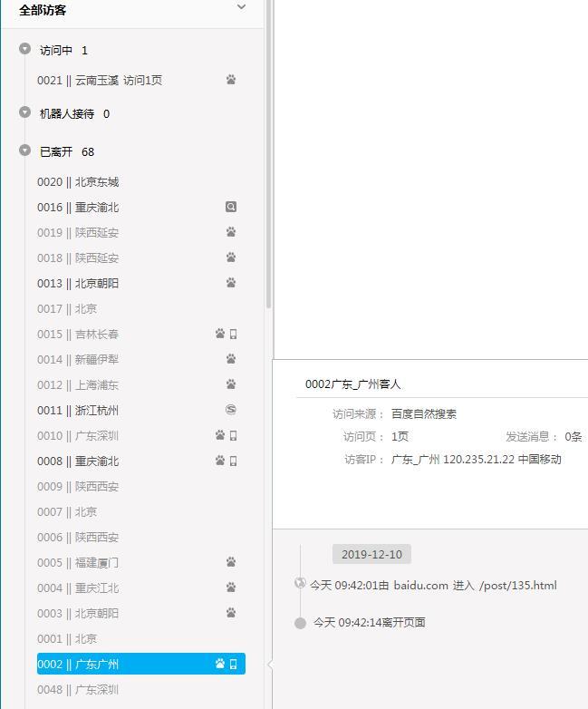Click the search-source icon on row 0016

click(x=231, y=207)
